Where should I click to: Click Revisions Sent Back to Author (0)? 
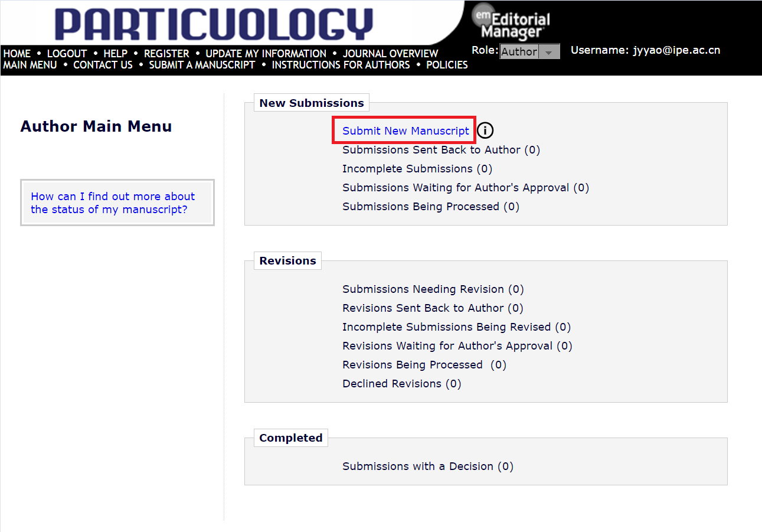(433, 308)
